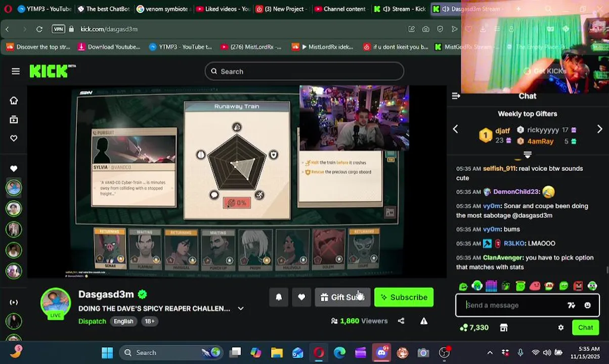Open Download Youtube bookmark

[109, 47]
